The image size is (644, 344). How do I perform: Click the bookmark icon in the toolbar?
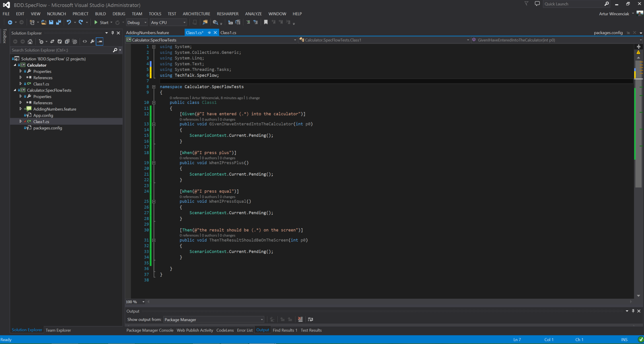click(x=266, y=23)
